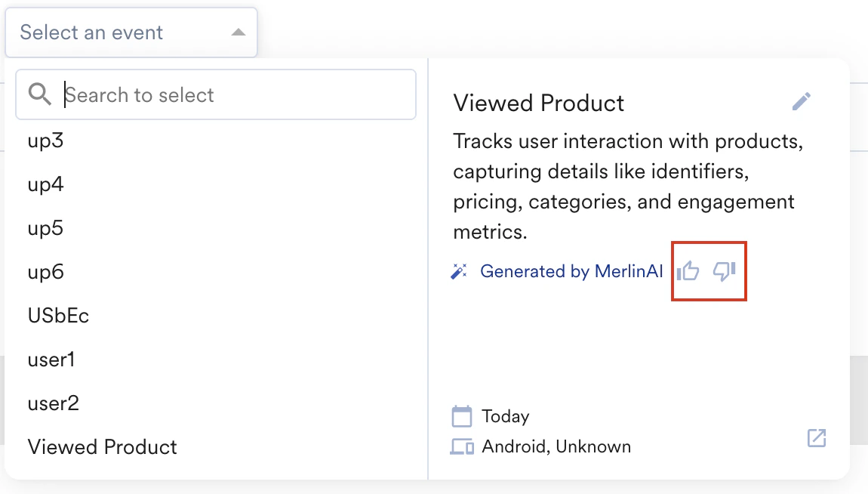Viewport: 868px width, 494px height.
Task: Open the "Generated by MerlinAI" link
Action: [x=571, y=271]
